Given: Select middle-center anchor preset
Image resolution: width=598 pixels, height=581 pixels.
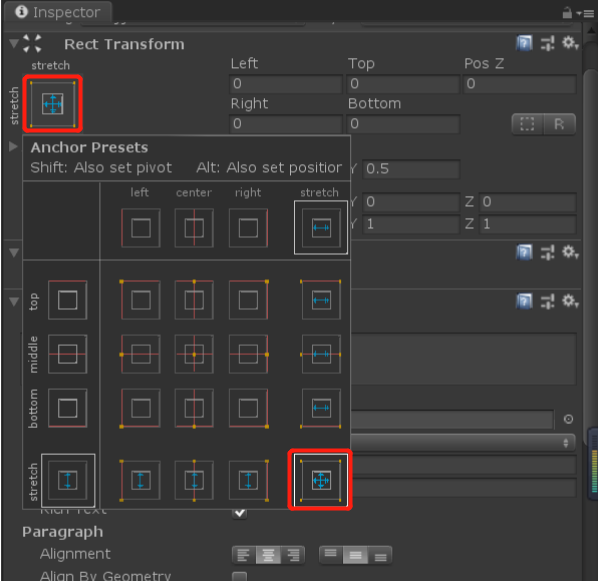Looking at the screenshot, I should pos(194,354).
